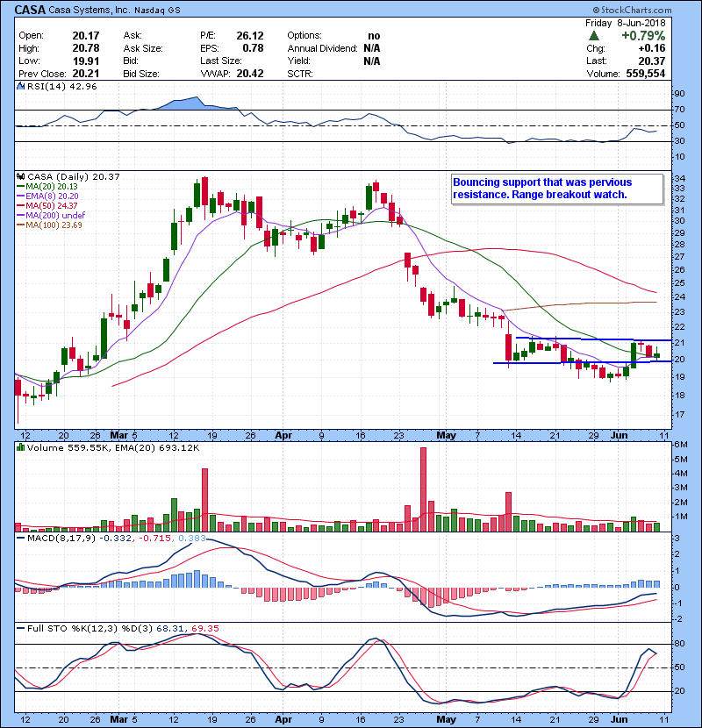Click the 'Jun' label on price chart axis
This screenshot has width=702, height=728.
click(619, 436)
